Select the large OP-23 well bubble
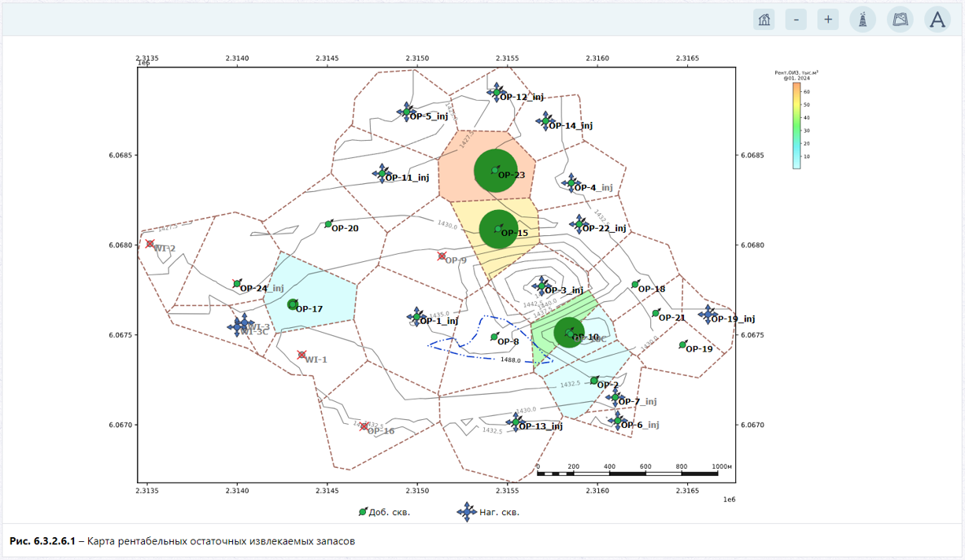This screenshot has height=560, width=965. 495,170
